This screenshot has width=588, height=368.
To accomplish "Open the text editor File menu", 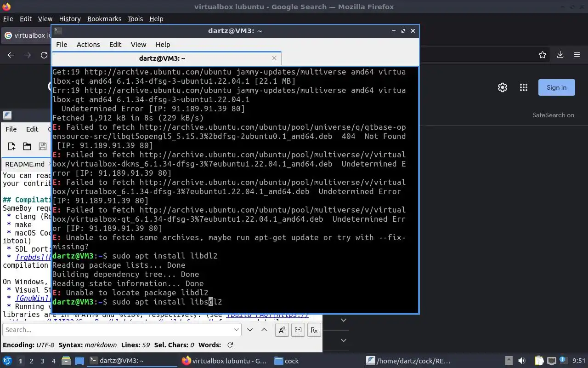I will pos(11,129).
